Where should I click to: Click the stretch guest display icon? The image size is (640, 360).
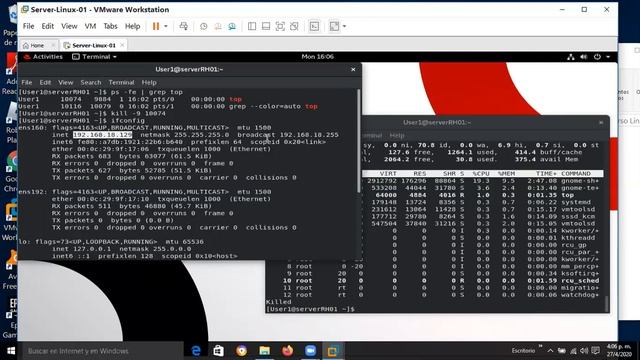334,26
